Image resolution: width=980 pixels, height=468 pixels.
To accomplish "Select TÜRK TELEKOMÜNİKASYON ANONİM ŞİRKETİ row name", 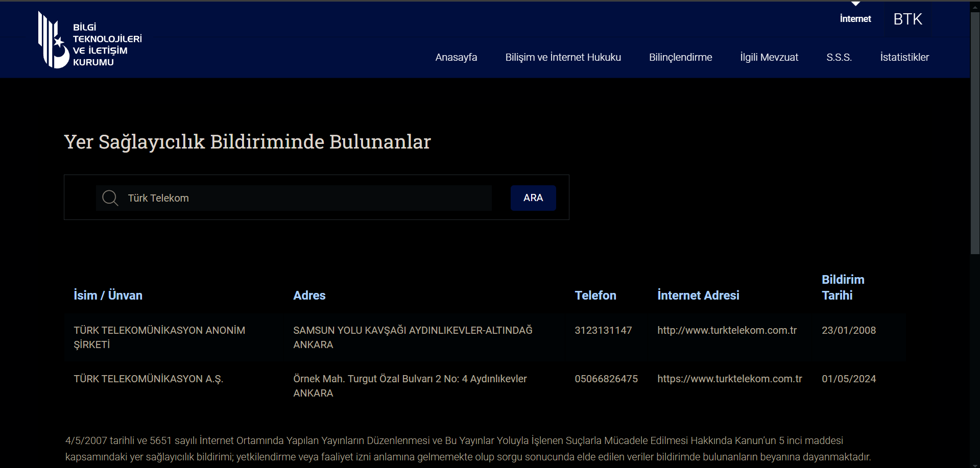I will [x=159, y=337].
